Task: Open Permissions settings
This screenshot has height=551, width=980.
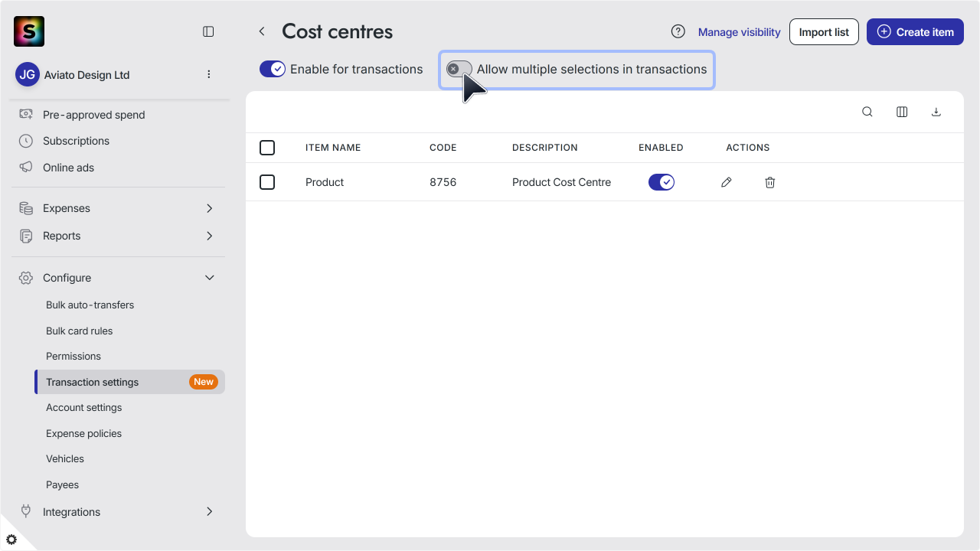Action: tap(73, 356)
